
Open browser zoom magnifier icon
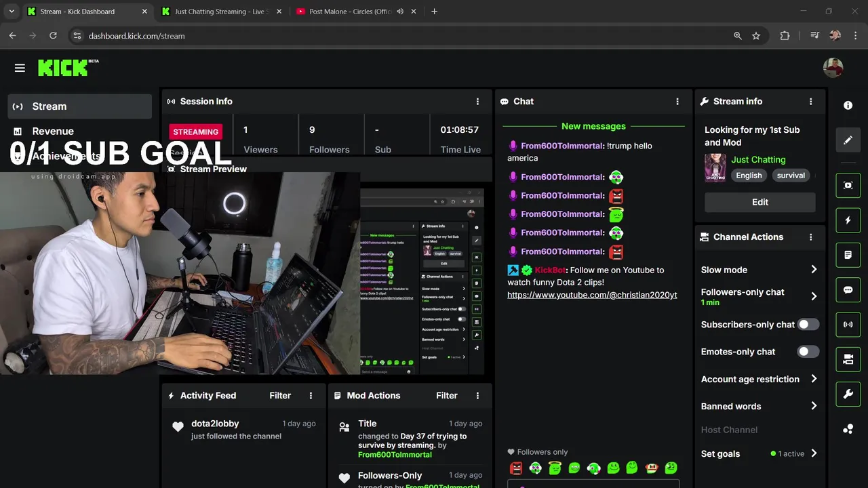[738, 36]
